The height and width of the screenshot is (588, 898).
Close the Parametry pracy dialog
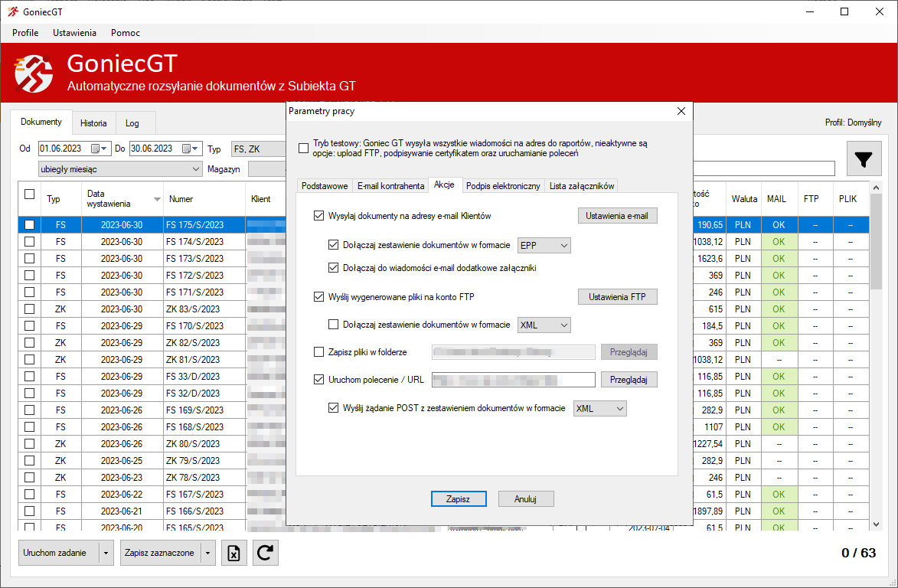pyautogui.click(x=681, y=111)
